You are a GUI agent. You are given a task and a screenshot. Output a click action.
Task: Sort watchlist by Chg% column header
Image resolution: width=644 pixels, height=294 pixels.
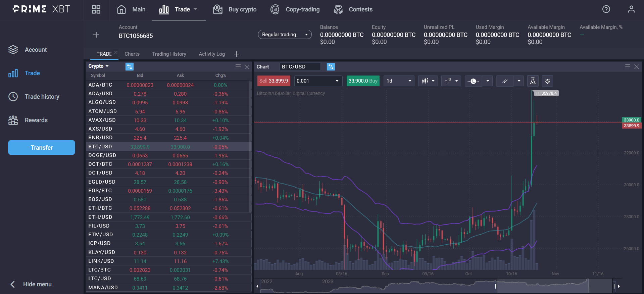coord(220,76)
